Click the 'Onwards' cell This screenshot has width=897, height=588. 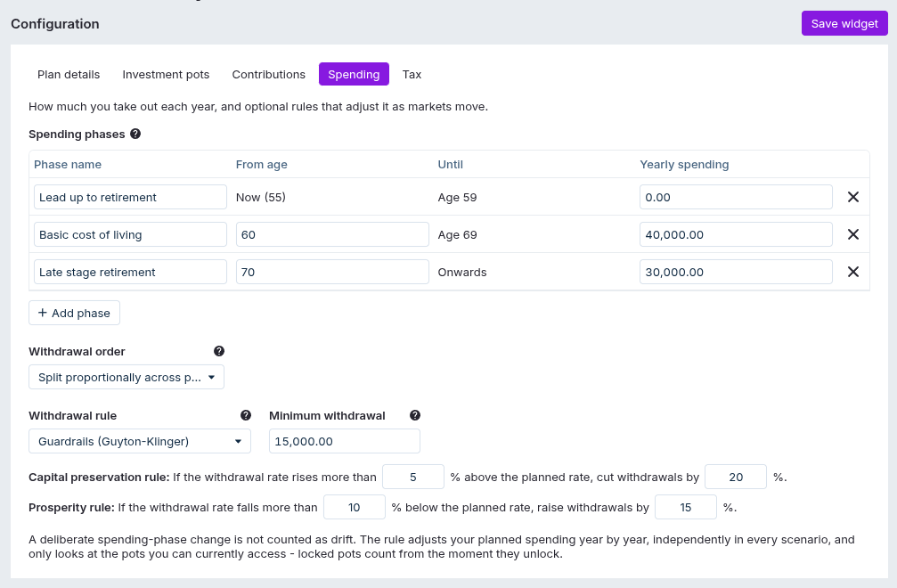(462, 273)
